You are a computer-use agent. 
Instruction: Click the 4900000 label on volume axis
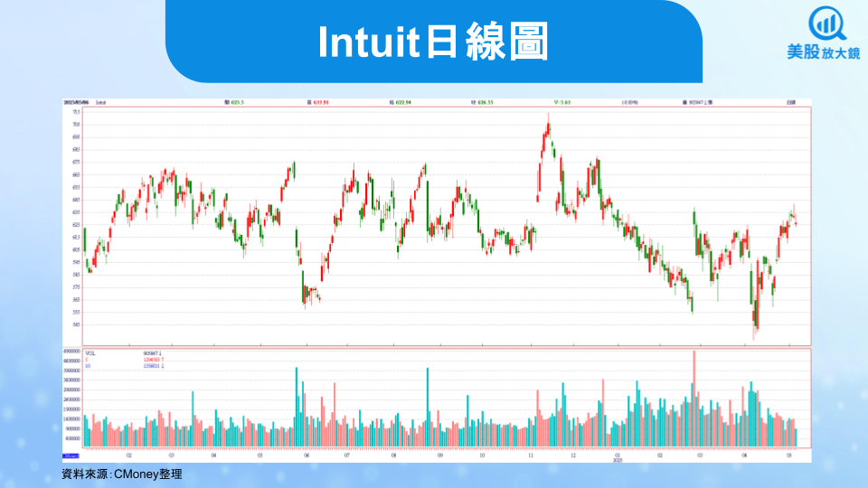coord(72,352)
